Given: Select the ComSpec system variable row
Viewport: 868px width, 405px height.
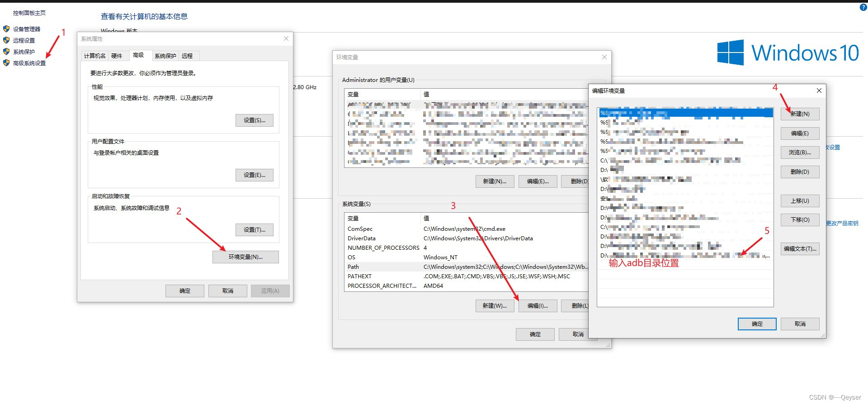Looking at the screenshot, I should tap(467, 229).
